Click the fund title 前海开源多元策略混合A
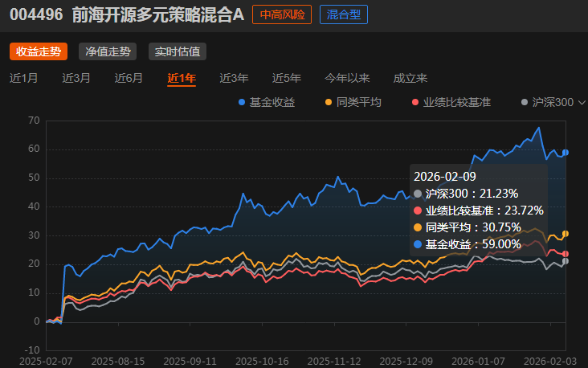The width and height of the screenshot is (588, 368). pyautogui.click(x=158, y=15)
